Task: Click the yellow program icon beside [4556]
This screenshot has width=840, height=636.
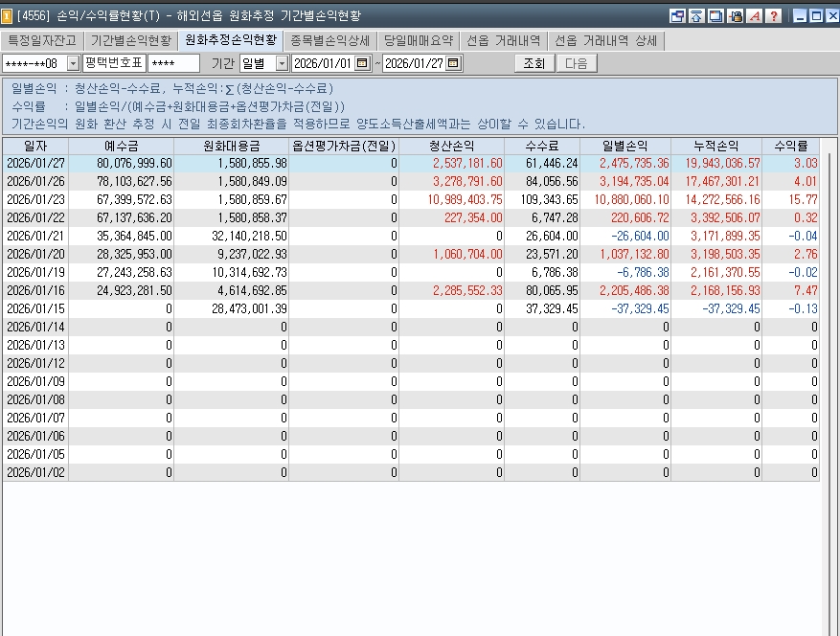Action: click(7, 16)
